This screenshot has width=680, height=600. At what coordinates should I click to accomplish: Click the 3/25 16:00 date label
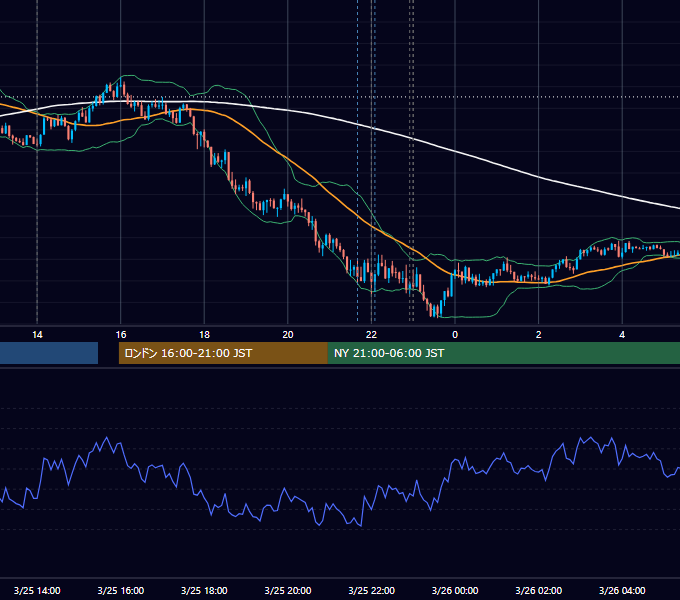[x=121, y=590]
